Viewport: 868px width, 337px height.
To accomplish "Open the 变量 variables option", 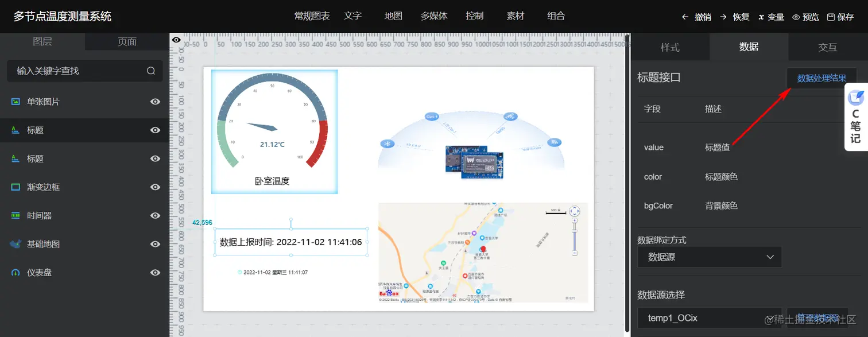I will [x=771, y=17].
